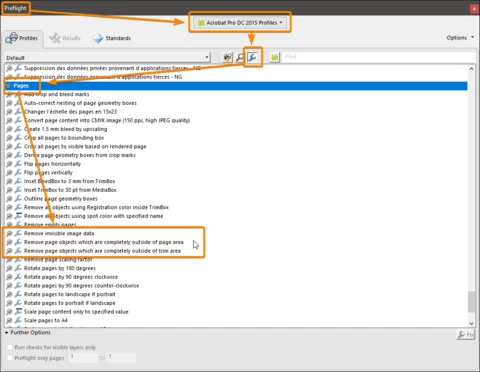The width and height of the screenshot is (480, 372).
Task: Click wrench icon of Auto-correct nesting row
Action: (x=18, y=103)
